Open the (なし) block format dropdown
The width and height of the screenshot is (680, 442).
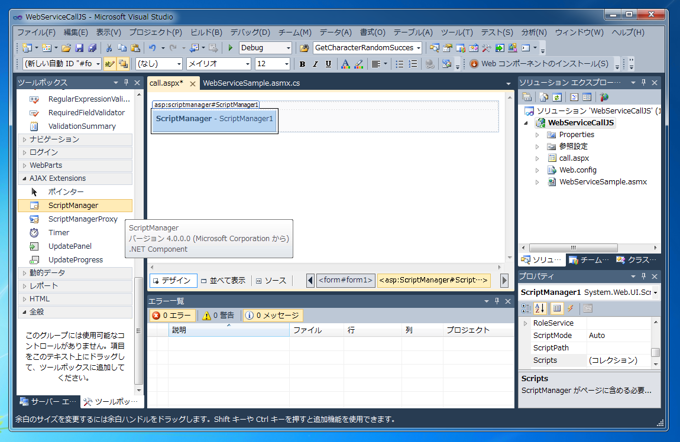(159, 64)
